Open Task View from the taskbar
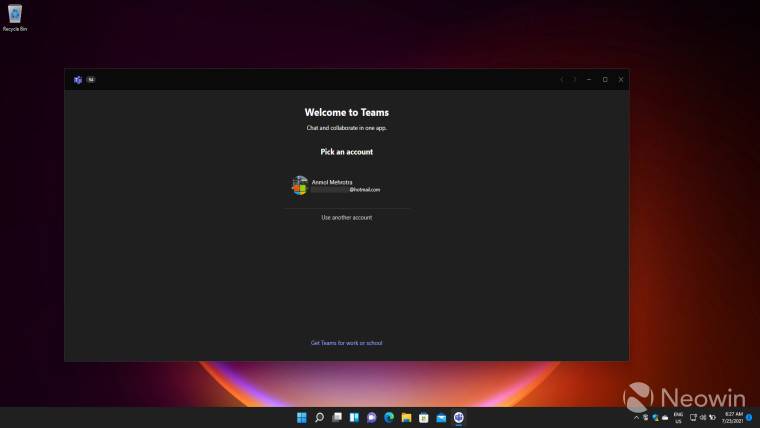The width and height of the screenshot is (760, 428). [337, 417]
